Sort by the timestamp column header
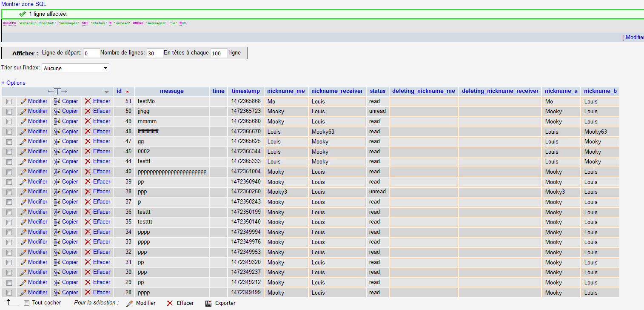This screenshot has width=644, height=310. pos(246,91)
